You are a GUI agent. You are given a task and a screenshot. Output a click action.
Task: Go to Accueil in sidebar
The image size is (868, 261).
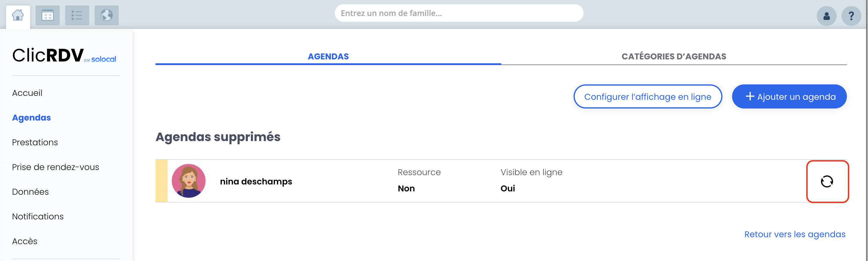point(27,93)
